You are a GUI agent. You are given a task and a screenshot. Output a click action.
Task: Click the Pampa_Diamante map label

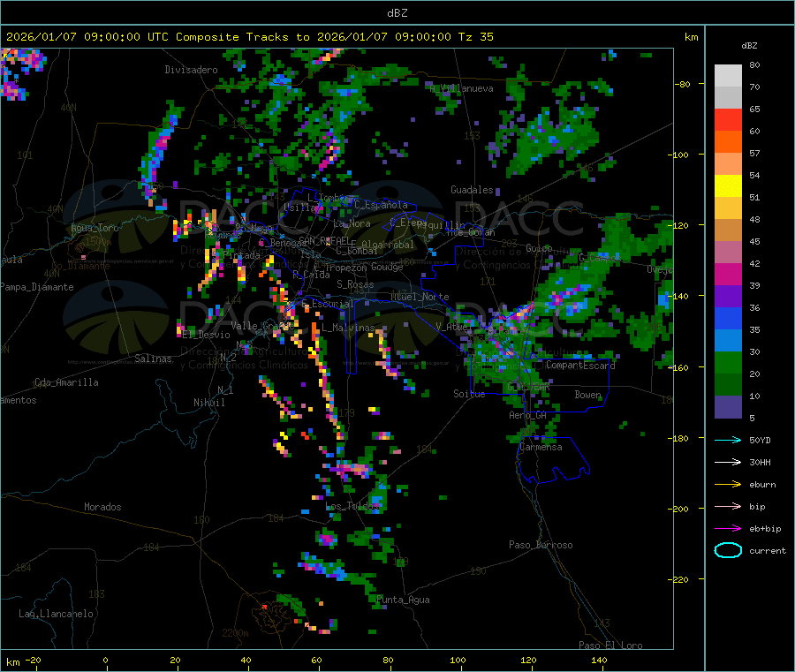(37, 287)
